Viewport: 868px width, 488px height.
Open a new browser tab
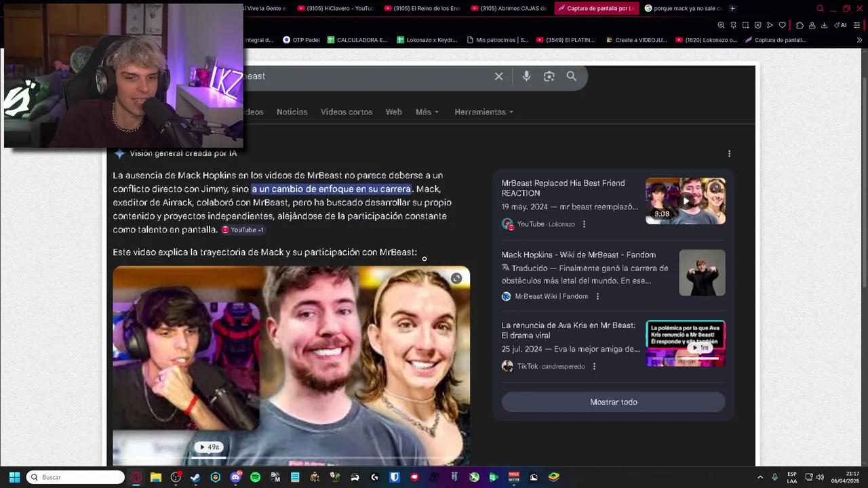pos(732,8)
